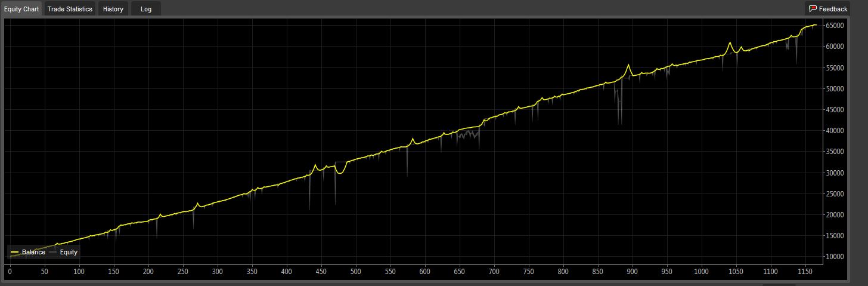Click the 55000 y-axis label
868x286 pixels.
pyautogui.click(x=835, y=68)
